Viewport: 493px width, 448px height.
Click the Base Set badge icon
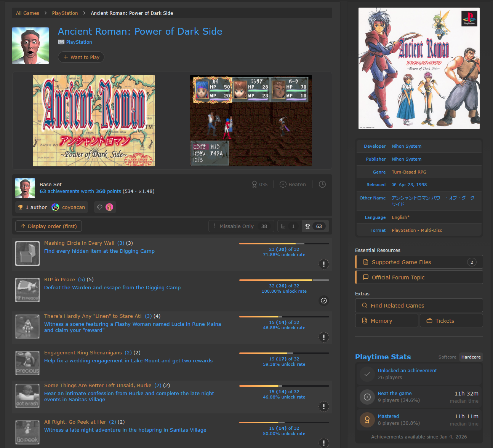click(25, 188)
